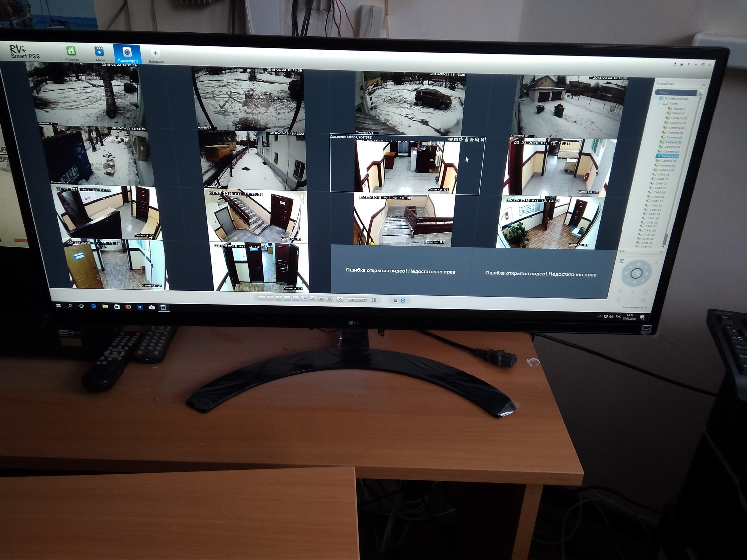Take a snapshot with the camera icon
This screenshot has height=560, width=747.
455,140
